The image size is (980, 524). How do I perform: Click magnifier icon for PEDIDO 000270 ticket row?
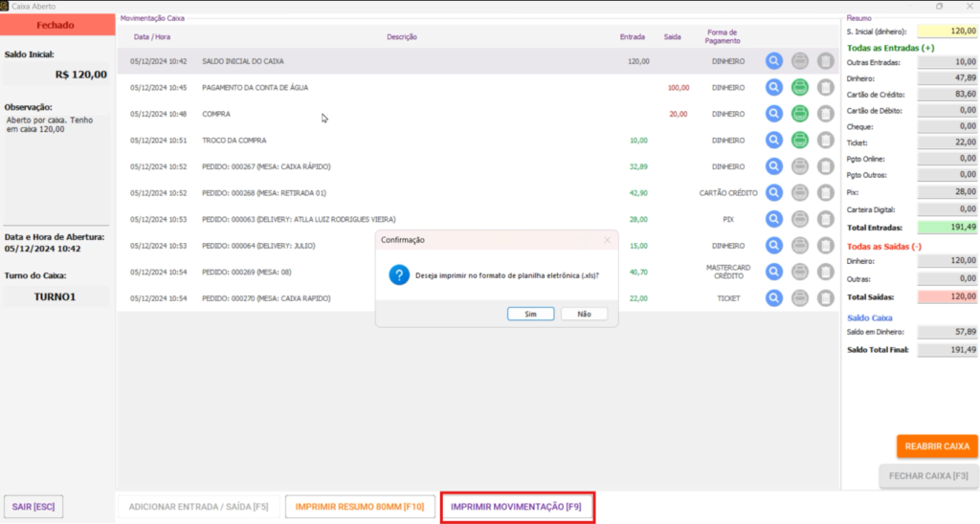click(x=774, y=298)
